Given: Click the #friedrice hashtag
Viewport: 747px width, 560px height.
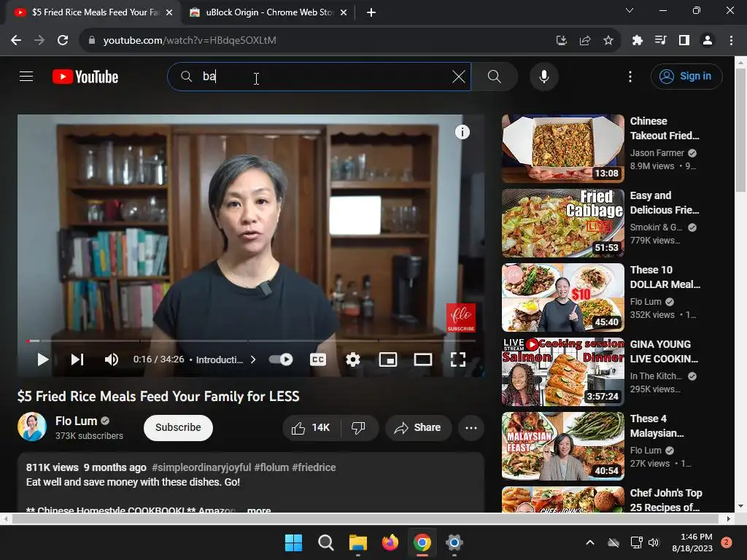Looking at the screenshot, I should pyautogui.click(x=314, y=467).
